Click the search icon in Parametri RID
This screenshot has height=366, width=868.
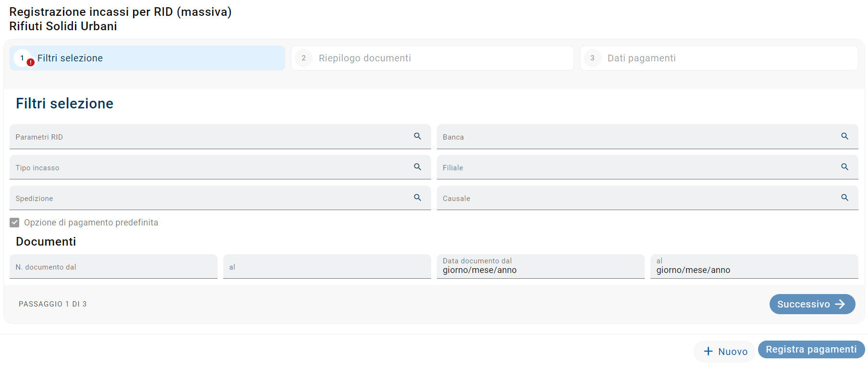(x=417, y=136)
